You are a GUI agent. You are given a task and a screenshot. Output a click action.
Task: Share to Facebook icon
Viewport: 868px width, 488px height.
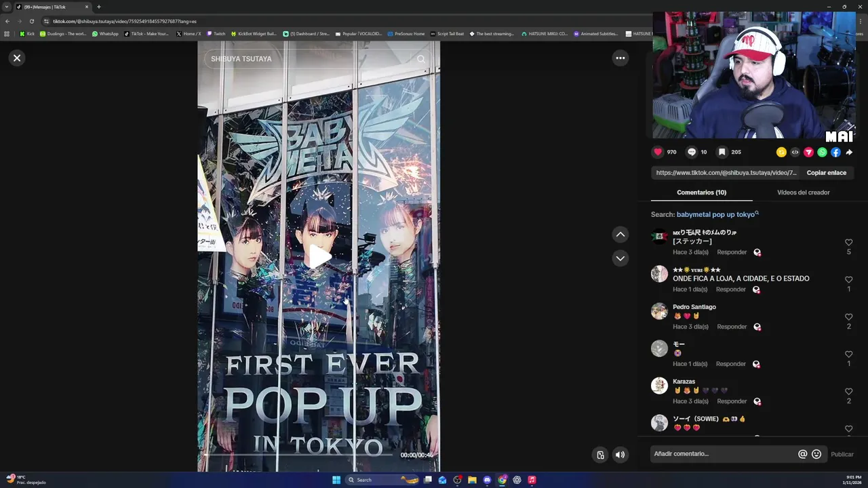(835, 152)
